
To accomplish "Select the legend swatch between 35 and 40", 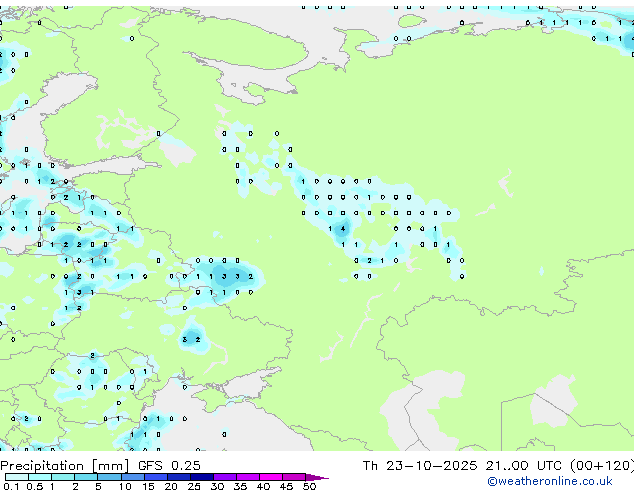I will [x=248, y=477].
